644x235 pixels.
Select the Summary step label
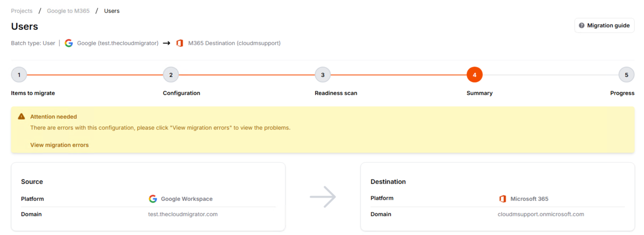click(479, 93)
